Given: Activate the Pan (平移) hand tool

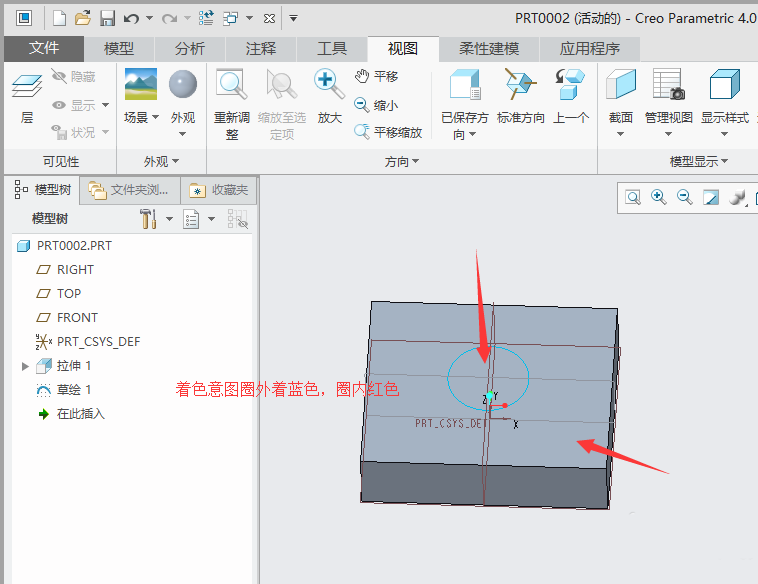Looking at the screenshot, I should tap(363, 77).
